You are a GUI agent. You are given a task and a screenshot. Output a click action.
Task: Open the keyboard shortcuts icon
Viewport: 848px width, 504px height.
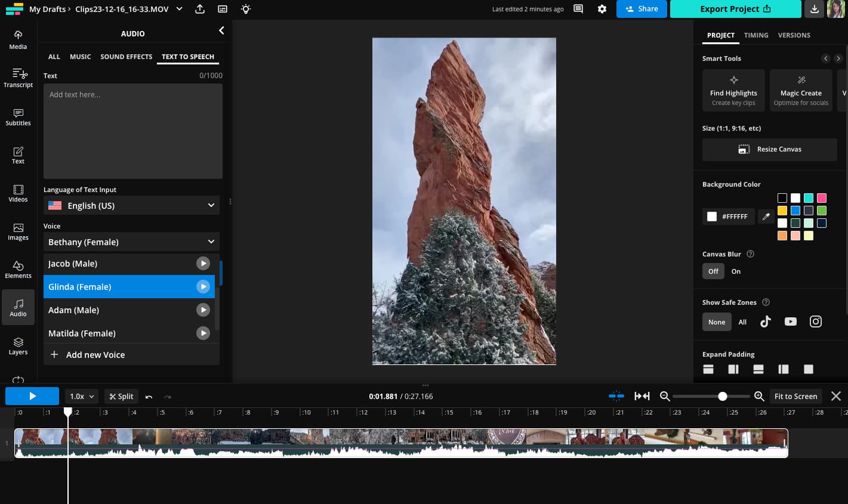pyautogui.click(x=223, y=9)
